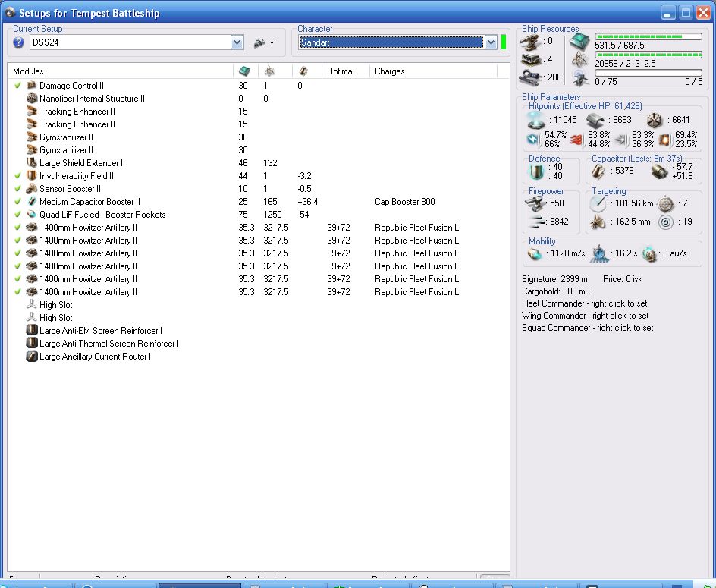This screenshot has width=716, height=588.
Task: Click the calibration icon showing 200
Action: tap(531, 77)
